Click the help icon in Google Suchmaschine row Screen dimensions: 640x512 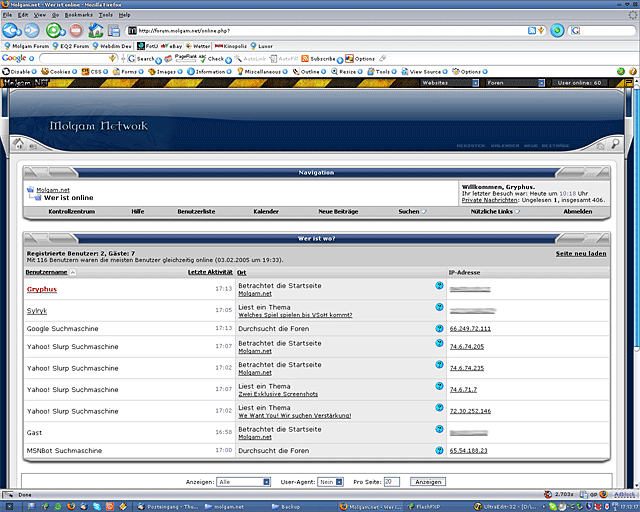[439, 328]
